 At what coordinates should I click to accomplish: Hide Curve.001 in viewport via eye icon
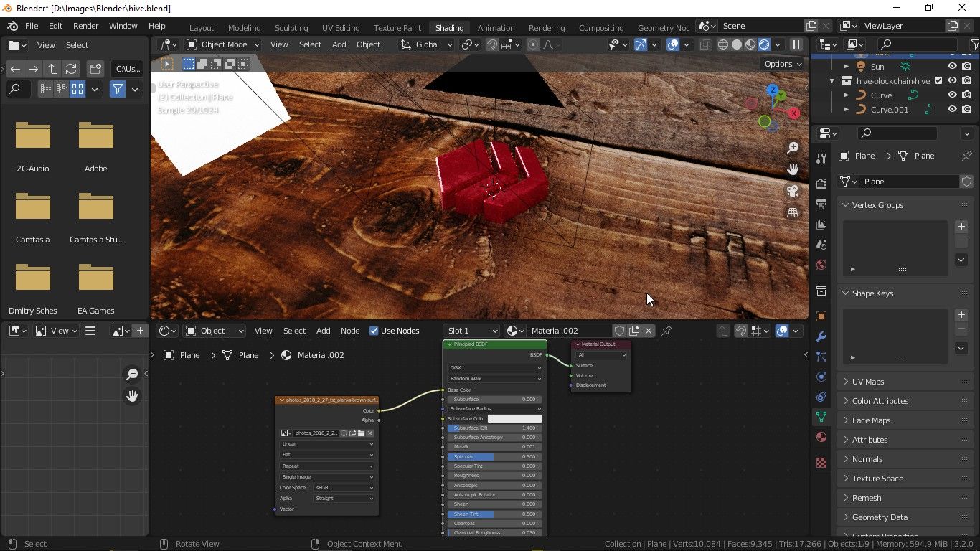tap(953, 109)
